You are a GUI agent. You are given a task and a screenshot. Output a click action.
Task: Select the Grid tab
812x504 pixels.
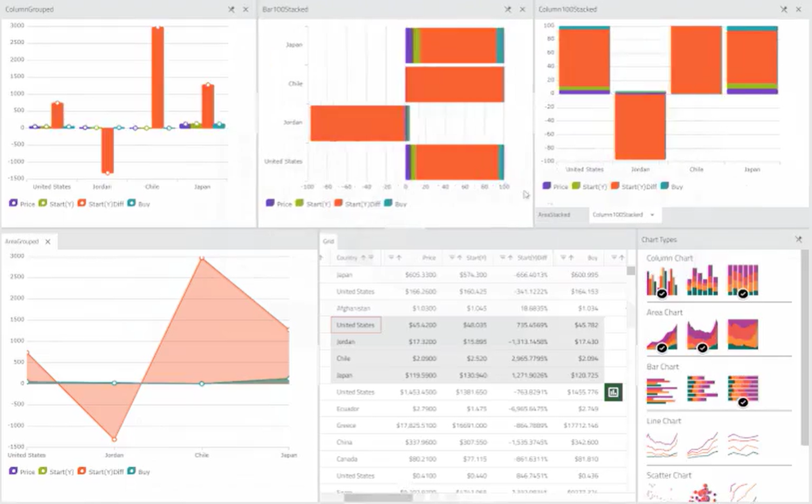[x=328, y=241]
